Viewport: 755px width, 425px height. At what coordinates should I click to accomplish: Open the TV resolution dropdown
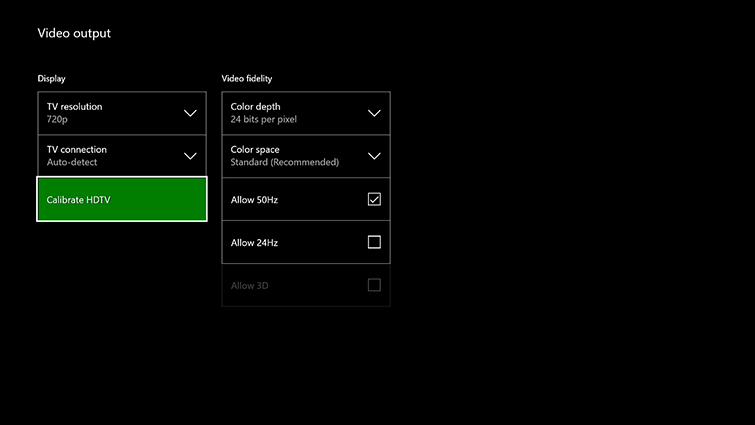122,113
